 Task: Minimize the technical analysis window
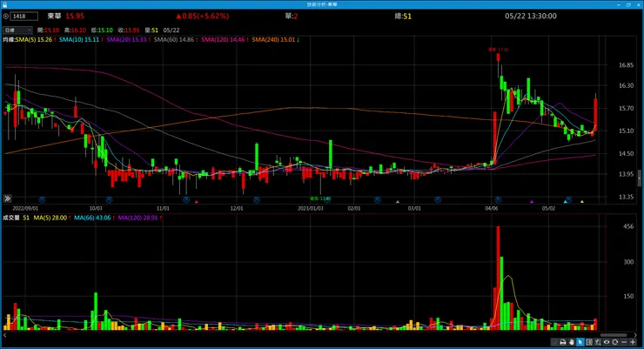(619, 4)
